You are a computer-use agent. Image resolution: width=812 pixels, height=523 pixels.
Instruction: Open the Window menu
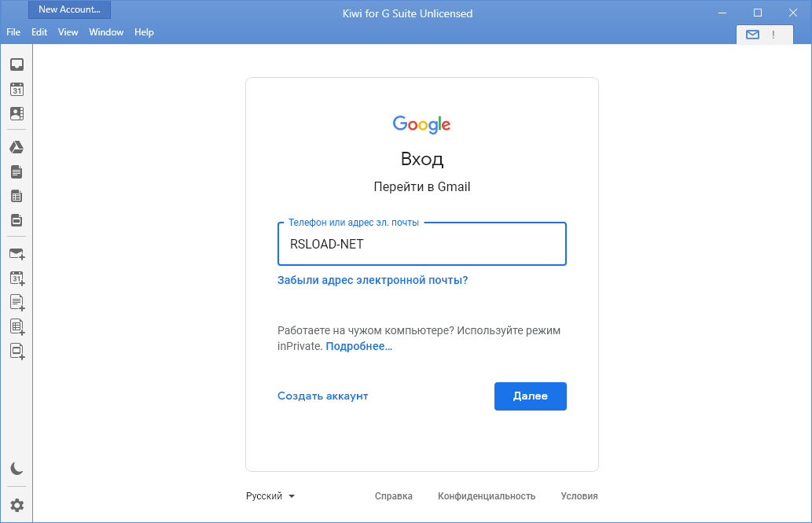pos(106,32)
